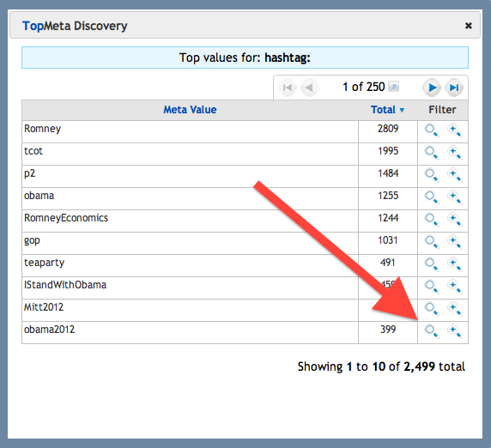
Task: Select the IStandWithObama meta value cell
Action: pyautogui.click(x=190, y=288)
